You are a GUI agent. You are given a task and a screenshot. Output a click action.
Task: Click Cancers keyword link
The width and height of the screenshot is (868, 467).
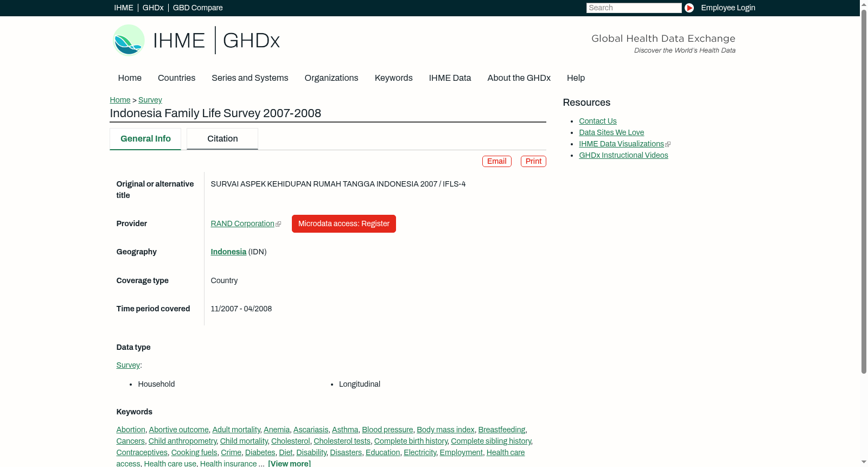130,441
